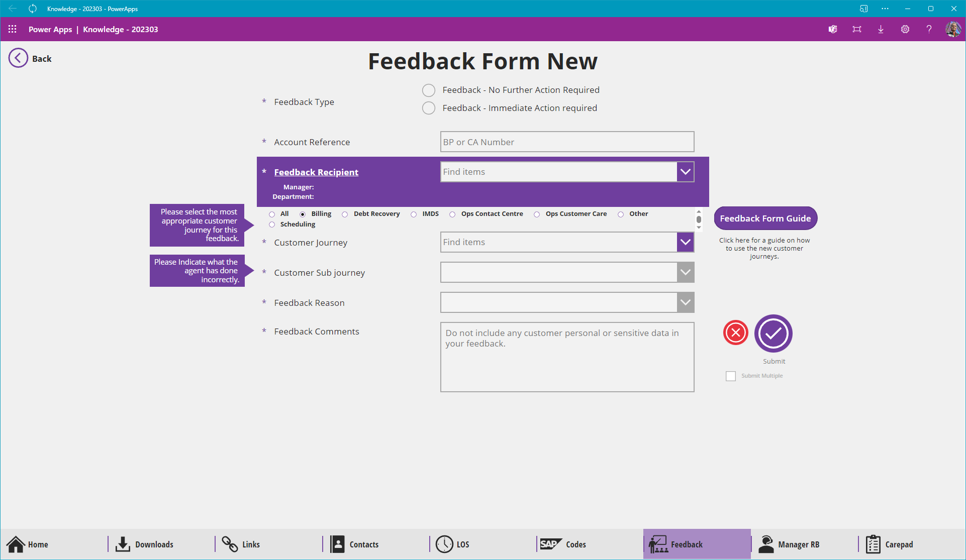Click the Teams icon in header

(833, 29)
